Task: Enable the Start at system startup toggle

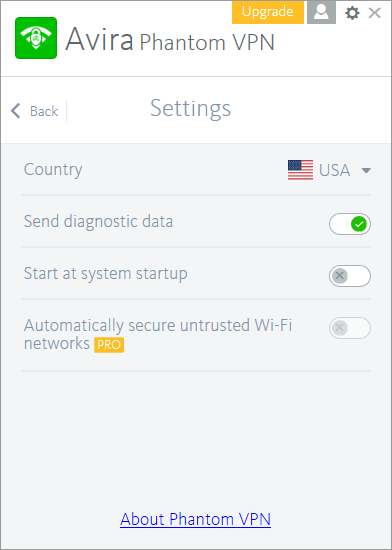Action: click(x=350, y=276)
